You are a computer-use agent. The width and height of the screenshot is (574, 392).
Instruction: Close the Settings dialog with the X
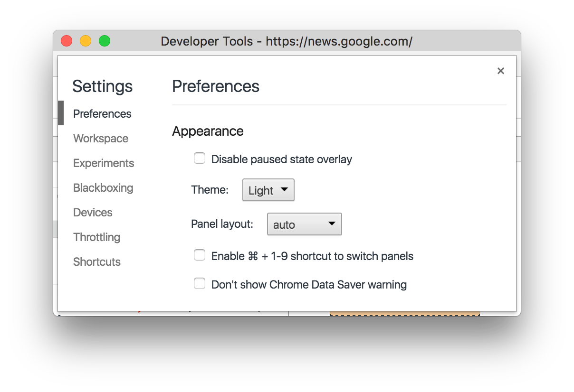500,70
